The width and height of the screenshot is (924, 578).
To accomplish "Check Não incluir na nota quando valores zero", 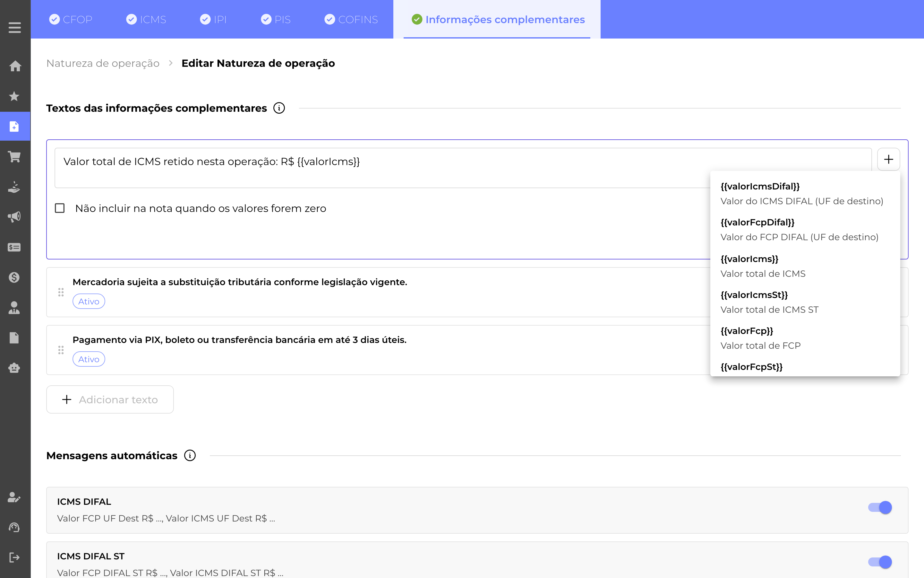I will coord(60,208).
